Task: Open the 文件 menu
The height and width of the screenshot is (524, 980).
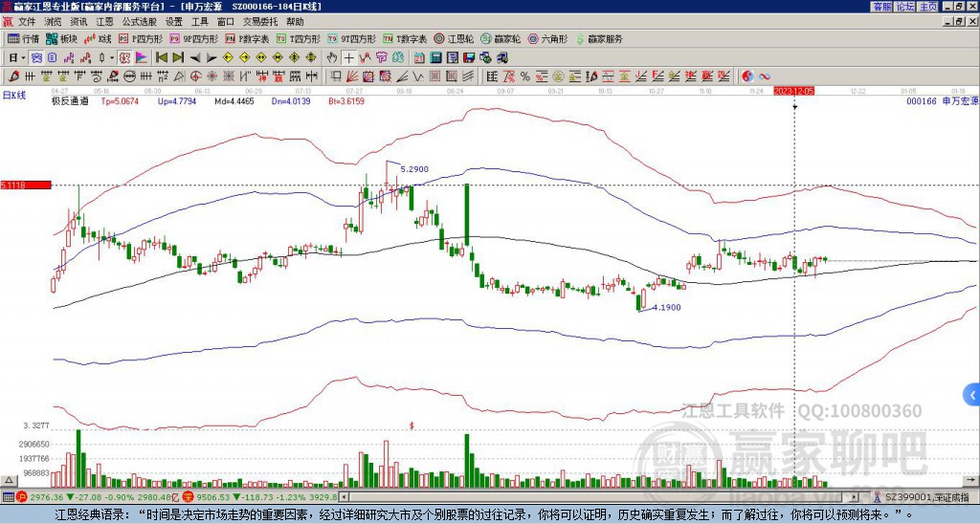Action: (27, 22)
